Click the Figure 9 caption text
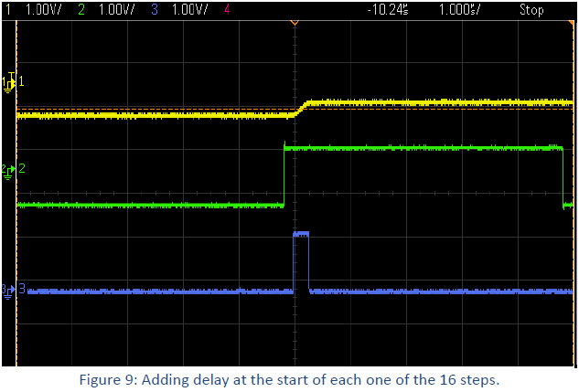Image resolution: width=579 pixels, height=392 pixels. [289, 380]
